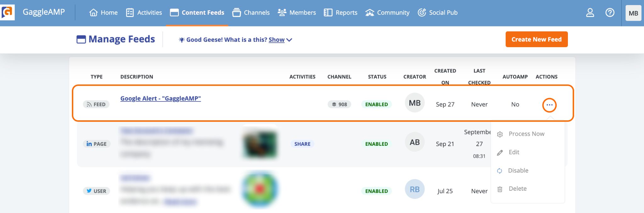Open the help question mark icon
Screen dimensions: 644x213
coord(610,13)
